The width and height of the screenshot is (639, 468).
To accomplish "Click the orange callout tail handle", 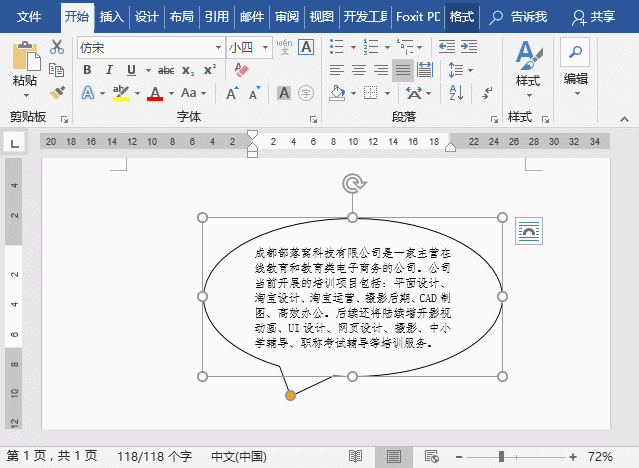I will click(x=290, y=396).
